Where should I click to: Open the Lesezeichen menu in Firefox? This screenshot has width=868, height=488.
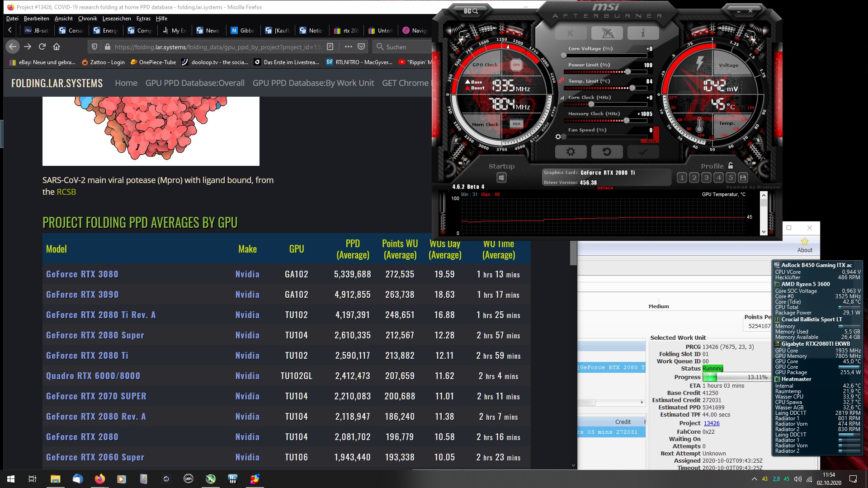click(117, 19)
